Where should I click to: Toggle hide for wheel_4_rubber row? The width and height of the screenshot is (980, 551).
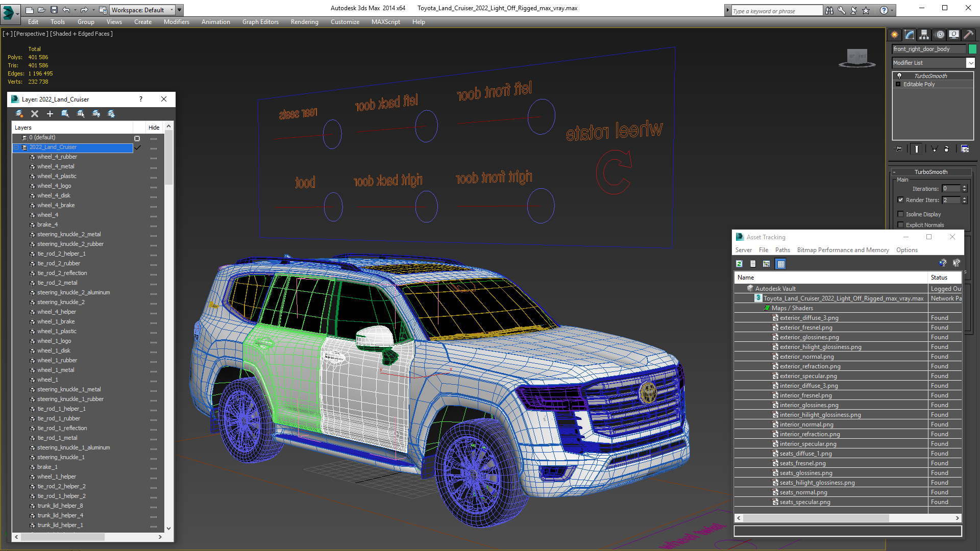tap(153, 158)
